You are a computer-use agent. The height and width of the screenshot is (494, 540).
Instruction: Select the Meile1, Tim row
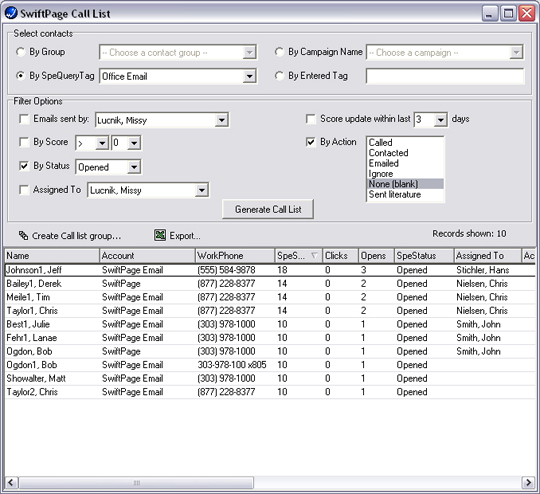coord(270,297)
